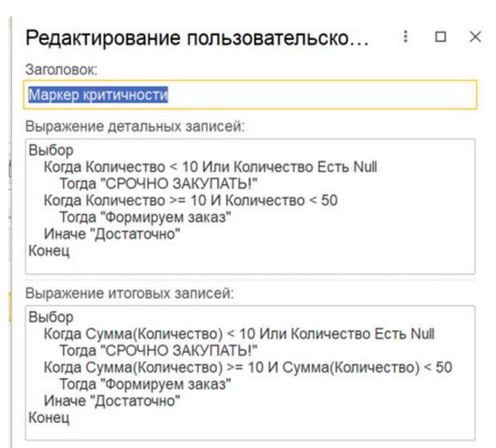Click Иначе "Достаточно" line in detail expression
The height and width of the screenshot is (448, 496).
[x=112, y=234]
